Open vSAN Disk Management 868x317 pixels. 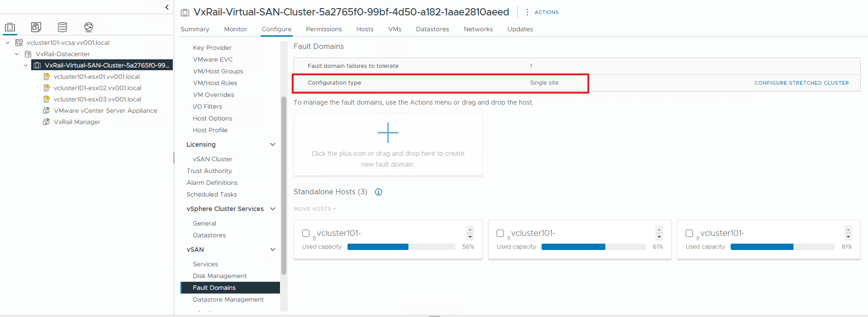pos(220,276)
